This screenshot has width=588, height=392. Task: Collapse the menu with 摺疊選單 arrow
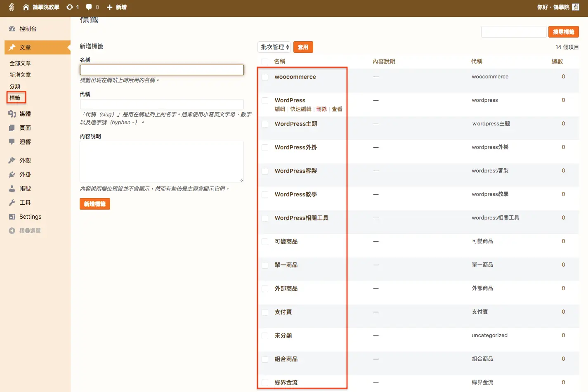[x=12, y=231]
